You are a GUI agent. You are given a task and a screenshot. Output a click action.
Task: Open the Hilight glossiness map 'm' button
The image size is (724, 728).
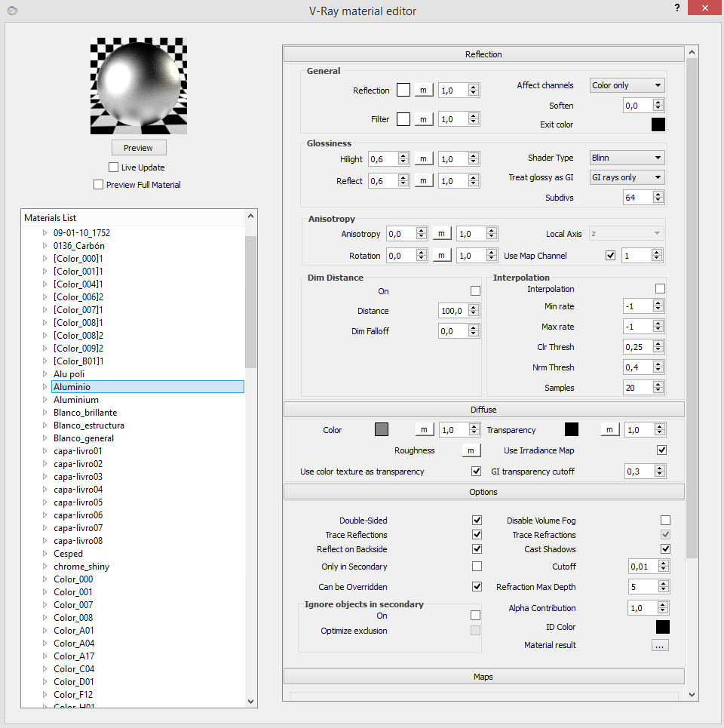click(x=423, y=159)
